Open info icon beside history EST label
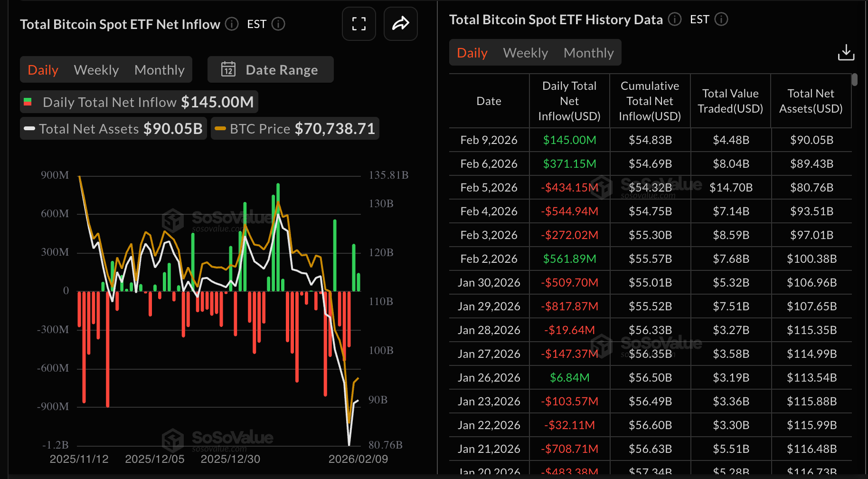 (x=721, y=19)
